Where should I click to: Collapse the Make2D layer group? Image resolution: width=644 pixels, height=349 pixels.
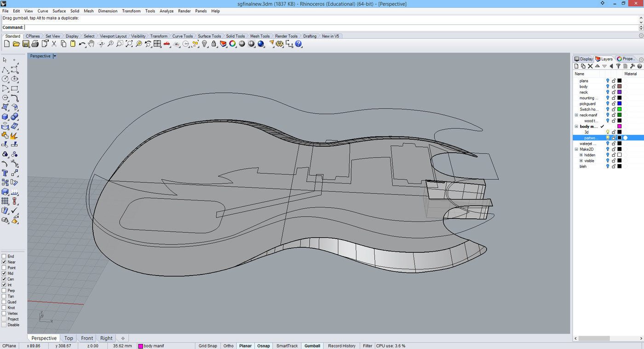pos(576,149)
